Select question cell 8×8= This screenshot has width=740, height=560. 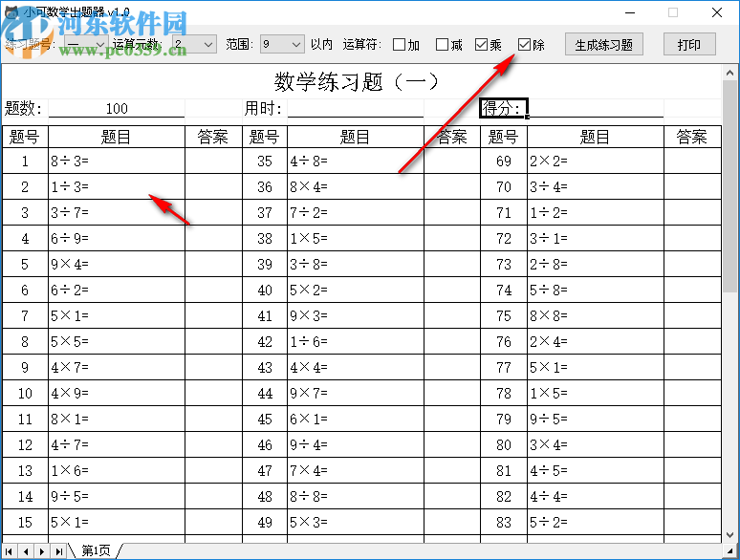596,315
